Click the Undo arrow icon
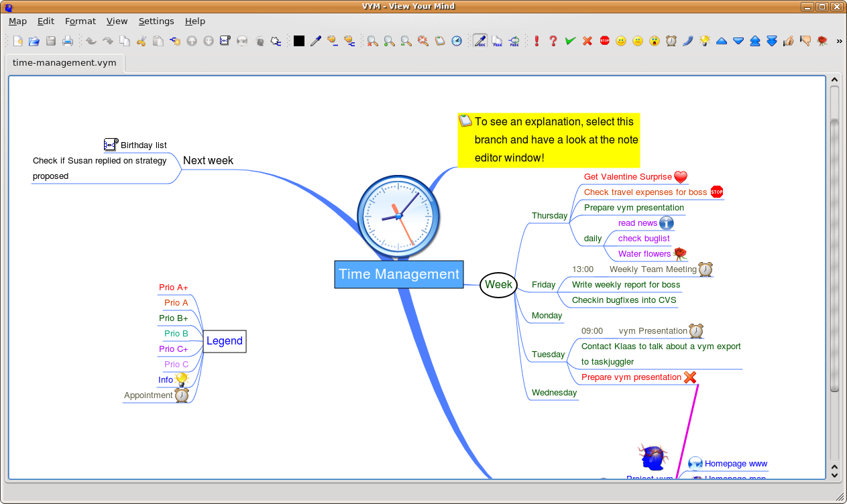 coord(91,41)
